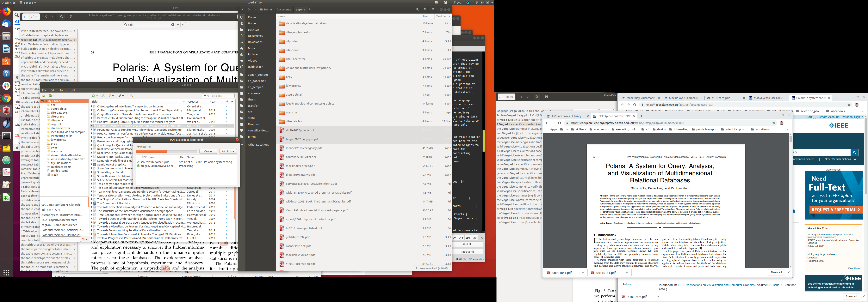Viewport: 868px width, 302px height.
Task: Click the Add Item by Identifier wand
Action: tap(103, 96)
